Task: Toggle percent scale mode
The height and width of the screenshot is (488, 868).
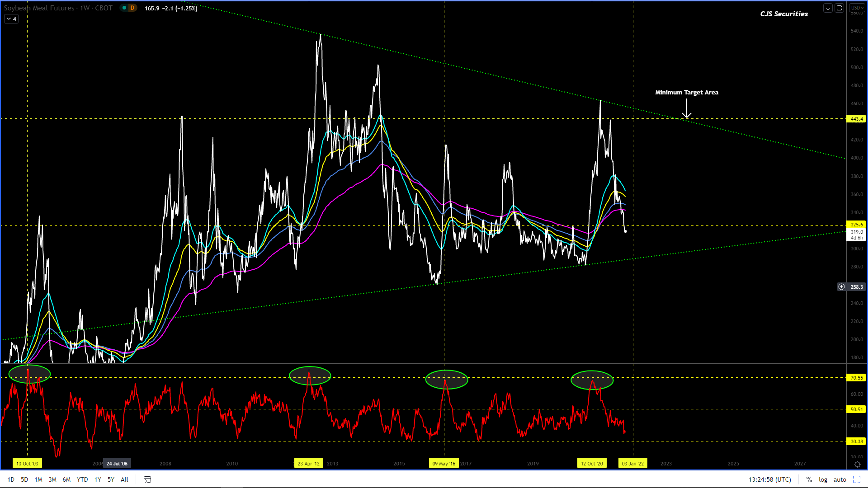Action: point(809,479)
